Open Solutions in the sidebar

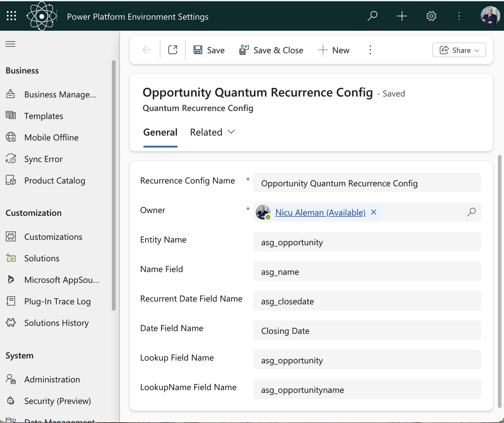click(x=42, y=258)
